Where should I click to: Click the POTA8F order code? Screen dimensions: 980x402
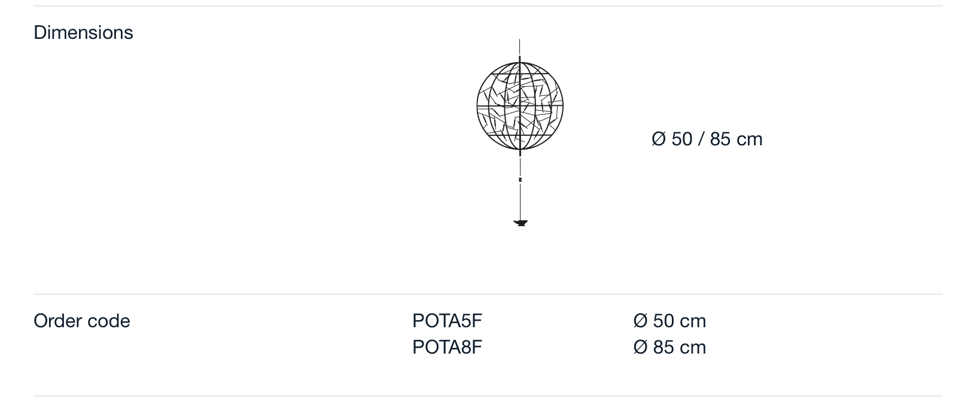[447, 348]
